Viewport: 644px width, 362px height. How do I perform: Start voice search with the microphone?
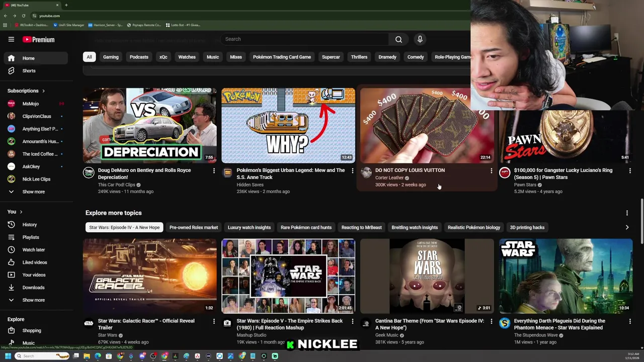(420, 39)
